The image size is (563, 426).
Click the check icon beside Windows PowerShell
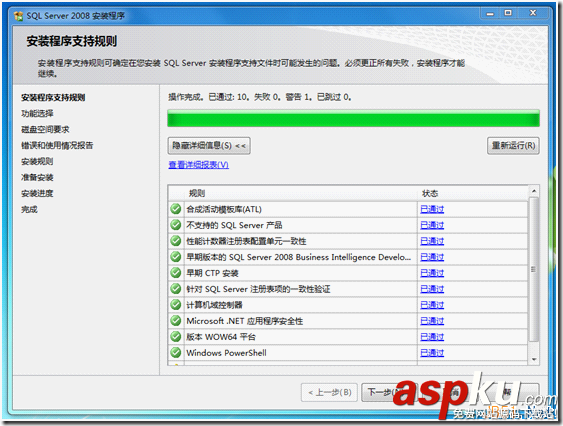coord(176,352)
